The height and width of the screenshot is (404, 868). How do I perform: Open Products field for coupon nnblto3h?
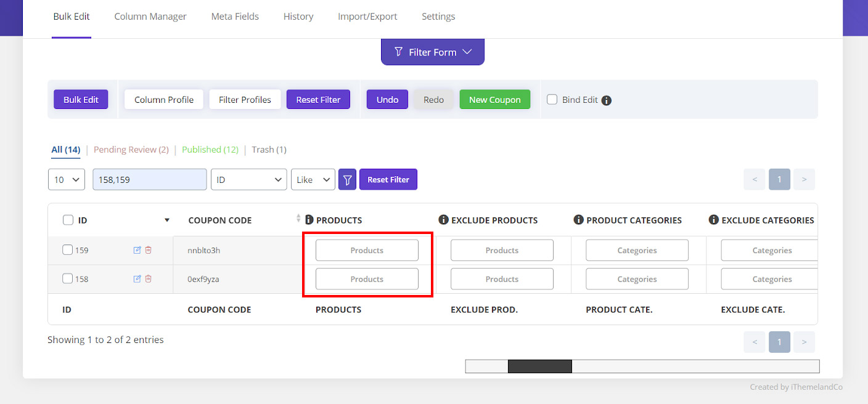pos(367,250)
